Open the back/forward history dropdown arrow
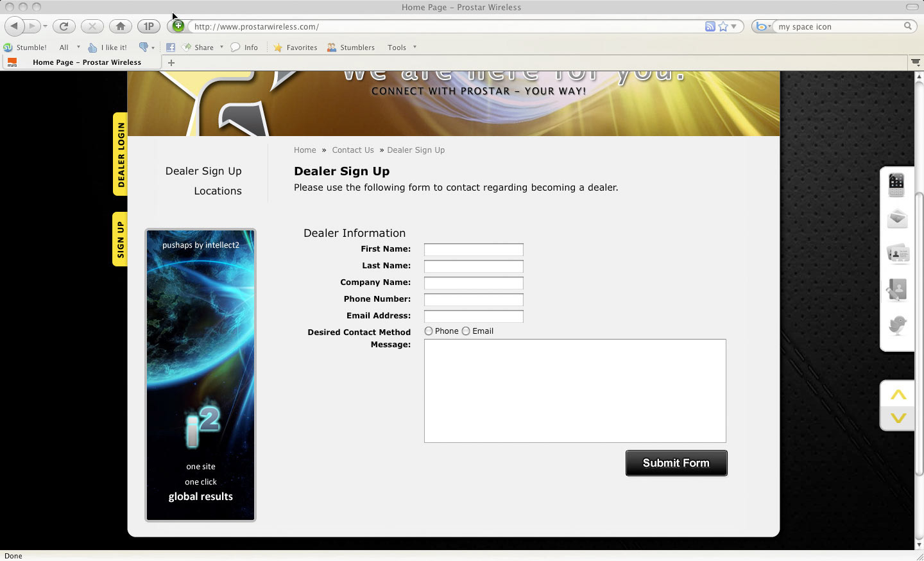The height and width of the screenshot is (561, 924). (x=45, y=27)
